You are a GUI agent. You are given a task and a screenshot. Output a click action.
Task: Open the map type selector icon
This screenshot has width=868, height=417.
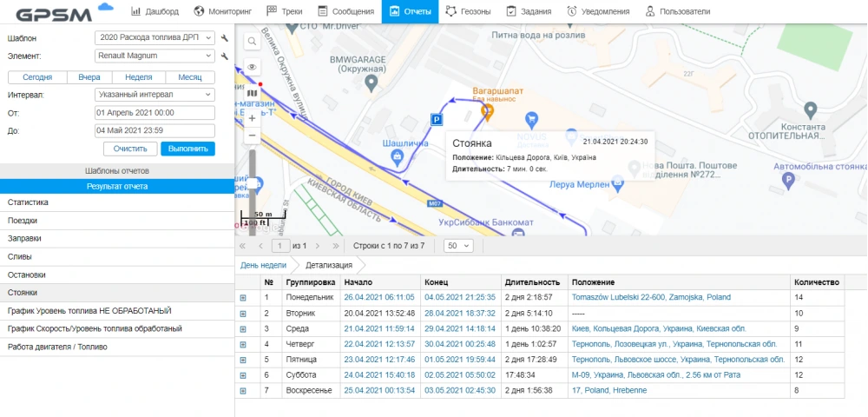(252, 91)
